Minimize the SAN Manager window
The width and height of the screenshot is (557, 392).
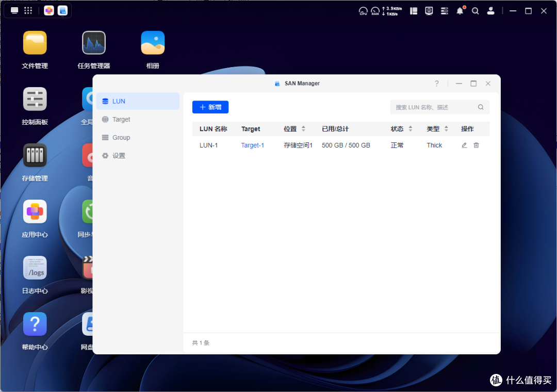pyautogui.click(x=459, y=84)
